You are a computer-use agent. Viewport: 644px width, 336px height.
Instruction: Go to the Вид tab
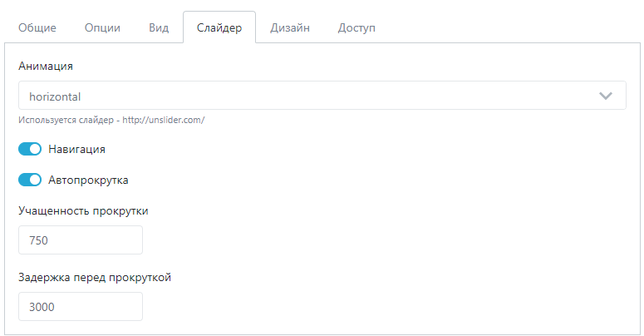click(159, 27)
